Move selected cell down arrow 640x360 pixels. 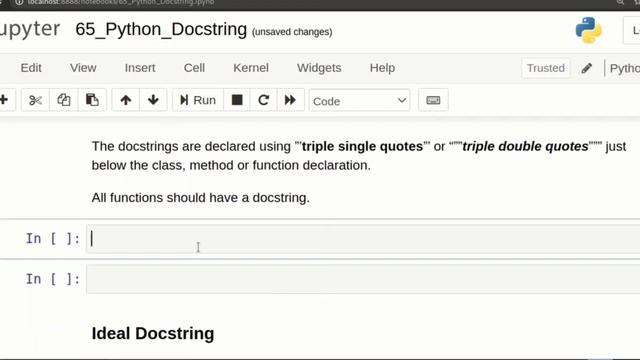153,100
